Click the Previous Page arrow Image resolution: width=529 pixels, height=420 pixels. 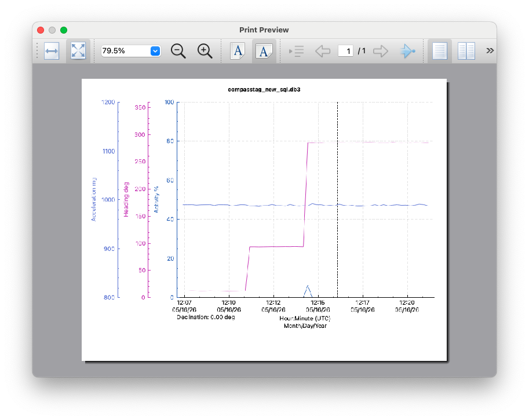[x=323, y=51]
